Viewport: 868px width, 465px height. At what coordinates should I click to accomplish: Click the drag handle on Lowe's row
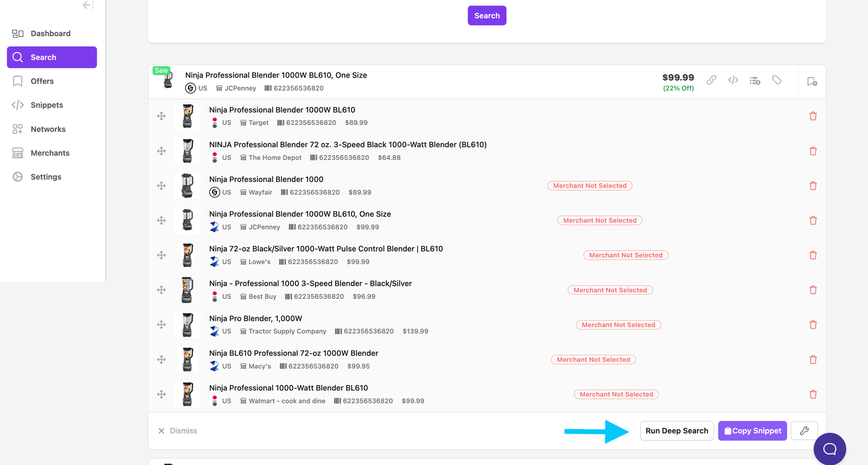pyautogui.click(x=161, y=255)
